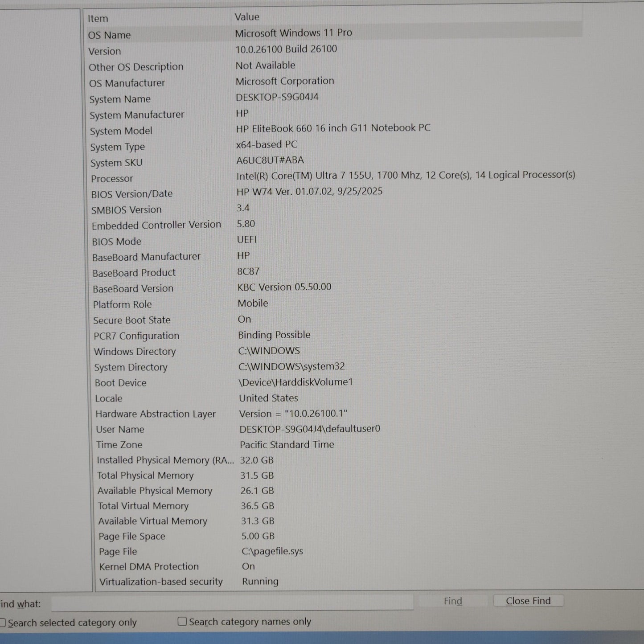Select Installed Physical Memory row
The width and height of the screenshot is (644, 644).
[165, 460]
